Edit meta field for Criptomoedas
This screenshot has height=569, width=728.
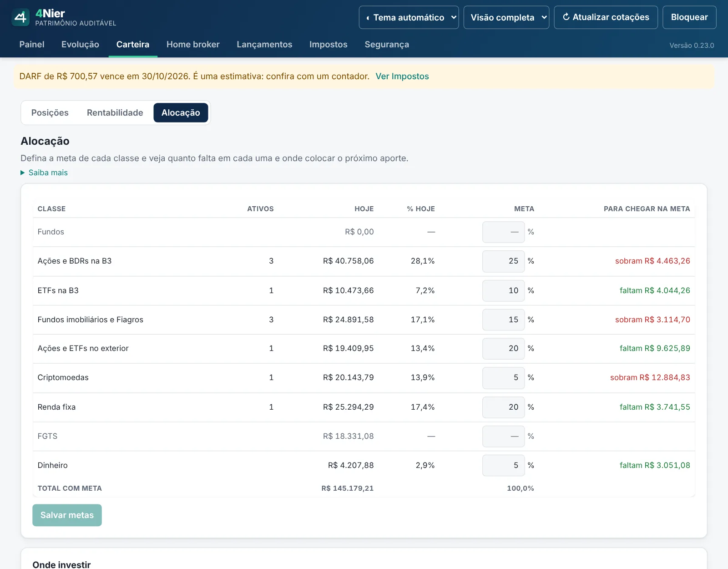[x=503, y=378]
